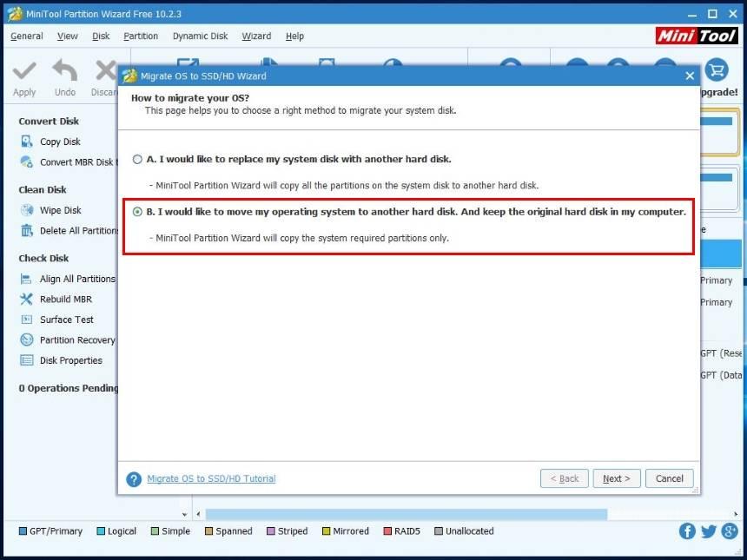
Task: Close the Migrate OS wizard dialog
Action: click(690, 76)
